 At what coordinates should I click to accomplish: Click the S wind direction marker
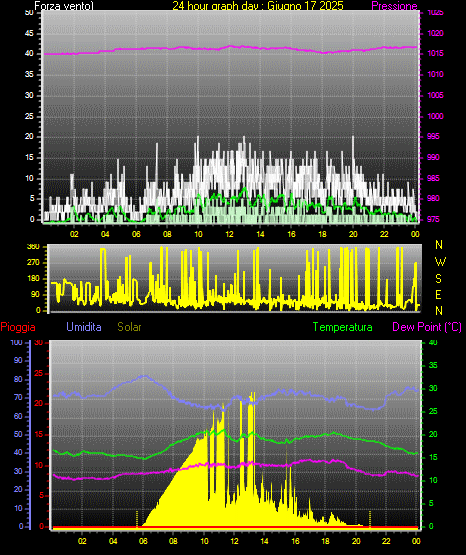pyautogui.click(x=439, y=279)
